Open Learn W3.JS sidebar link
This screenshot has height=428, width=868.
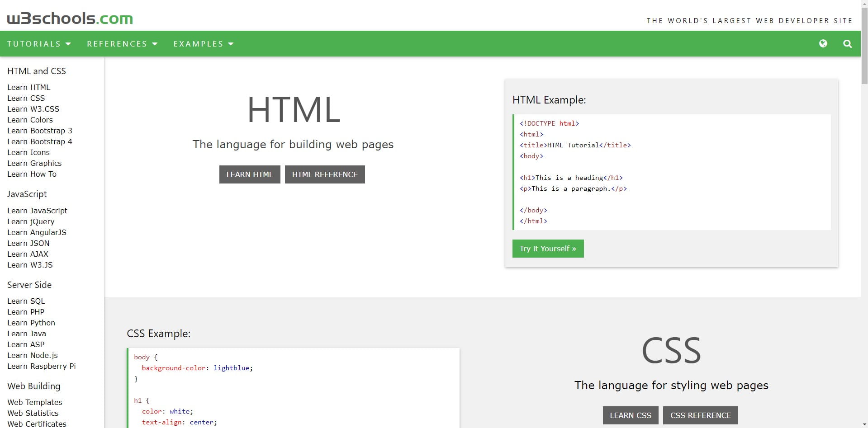click(30, 265)
